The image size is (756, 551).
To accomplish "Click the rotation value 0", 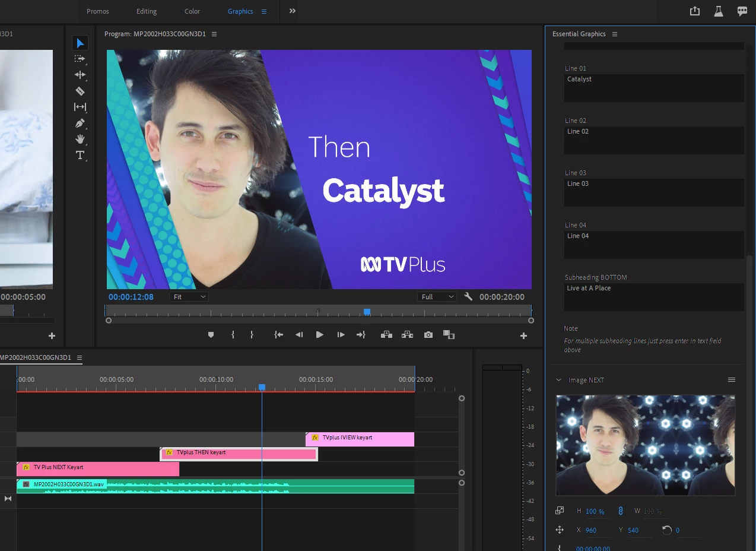I will click(678, 530).
